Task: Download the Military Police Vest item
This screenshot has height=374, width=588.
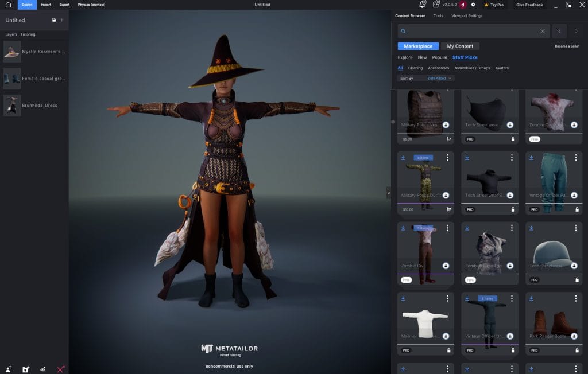Action: tap(446, 124)
